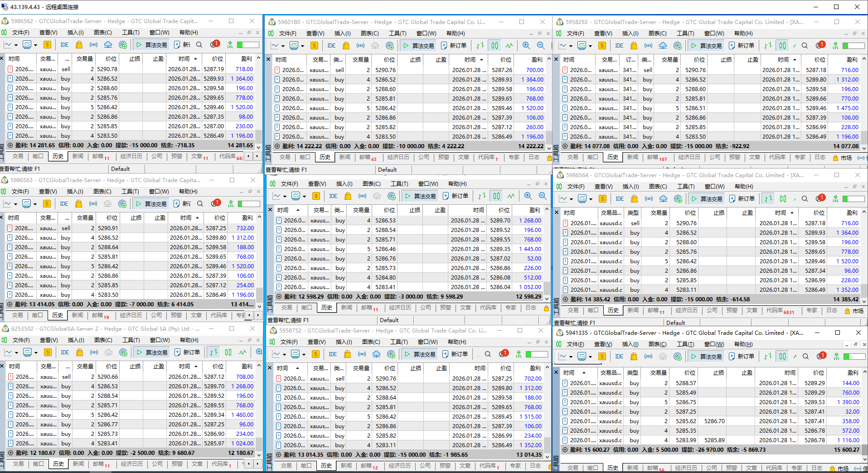This screenshot has height=473, width=868.
Task: Toggle 算法交易 algo trading in 5986563 window
Action: [151, 204]
